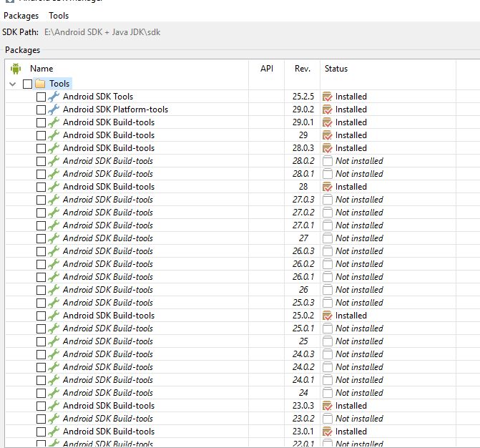This screenshot has height=448, width=480.
Task: Click the blue wrench icon for Platform-tools
Action: coord(54,109)
